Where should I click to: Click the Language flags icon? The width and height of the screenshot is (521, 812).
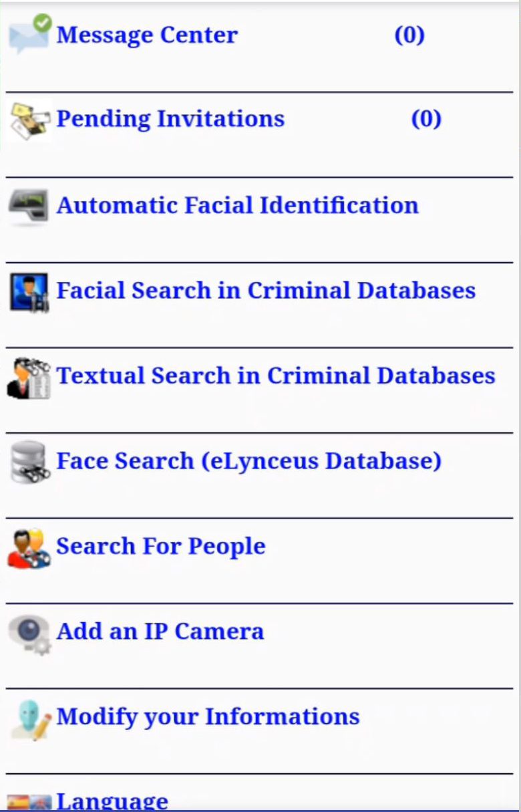click(29, 801)
